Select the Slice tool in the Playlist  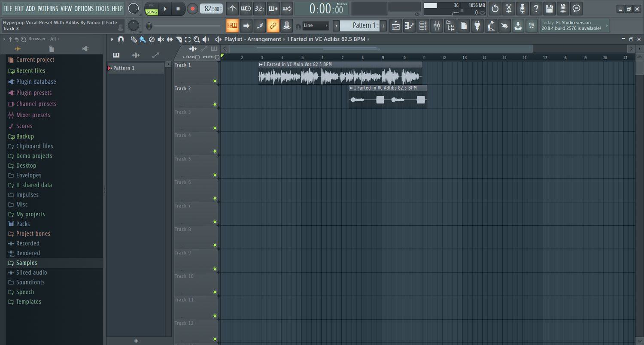[x=179, y=39]
